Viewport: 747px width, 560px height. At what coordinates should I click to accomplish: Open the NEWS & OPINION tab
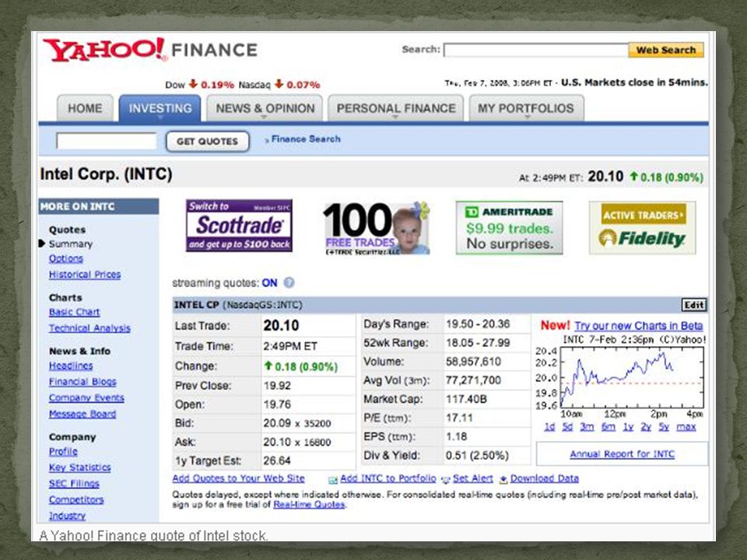[265, 108]
